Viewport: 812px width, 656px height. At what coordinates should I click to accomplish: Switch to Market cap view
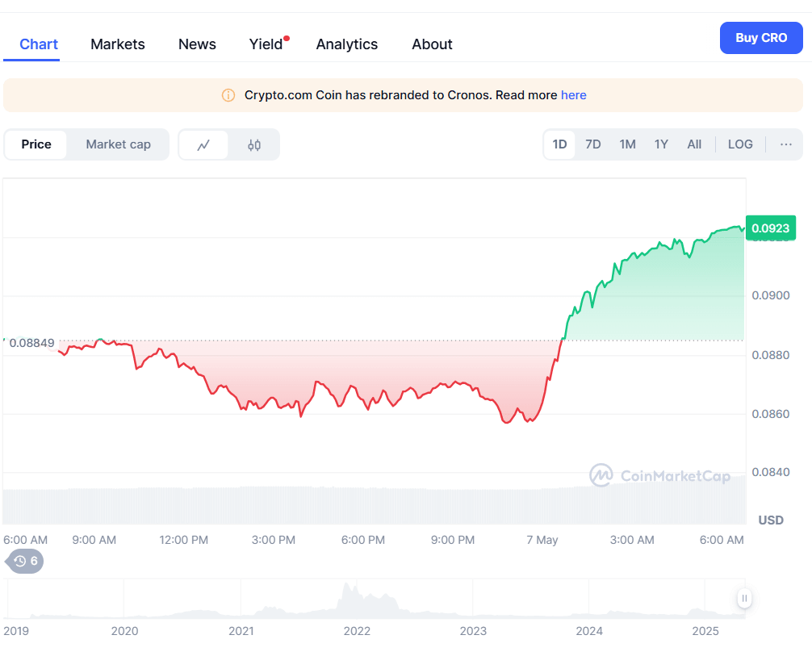click(118, 144)
